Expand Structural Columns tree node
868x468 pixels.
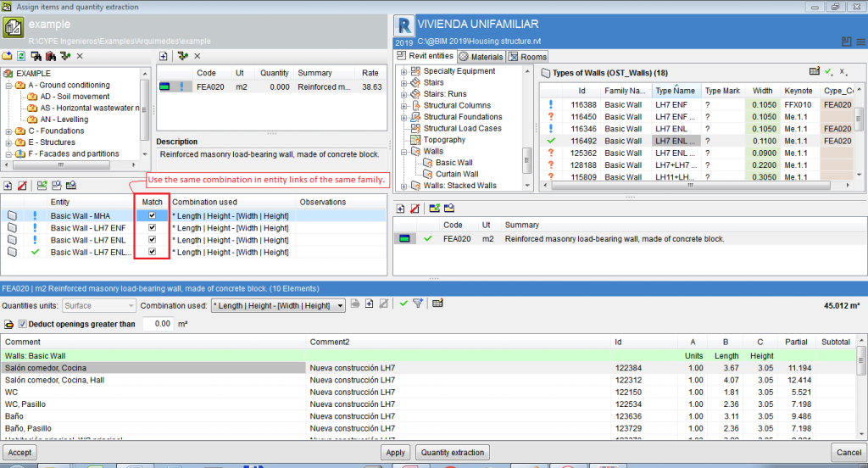(x=403, y=106)
